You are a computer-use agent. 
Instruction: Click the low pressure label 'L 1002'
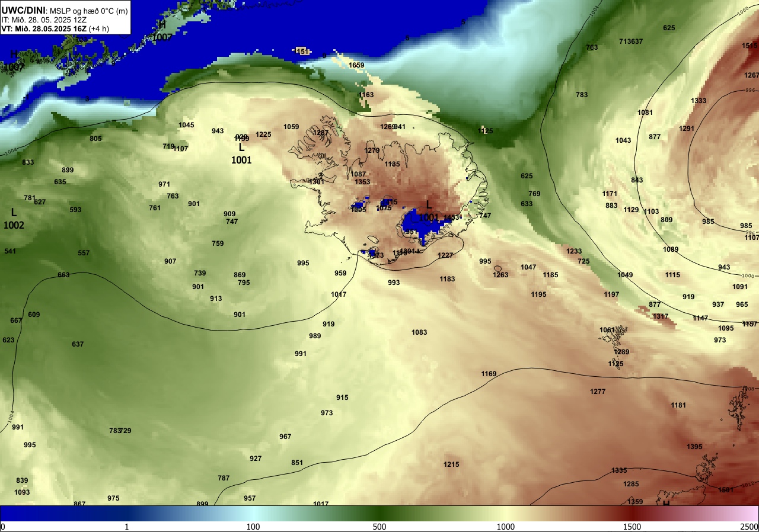point(14,219)
